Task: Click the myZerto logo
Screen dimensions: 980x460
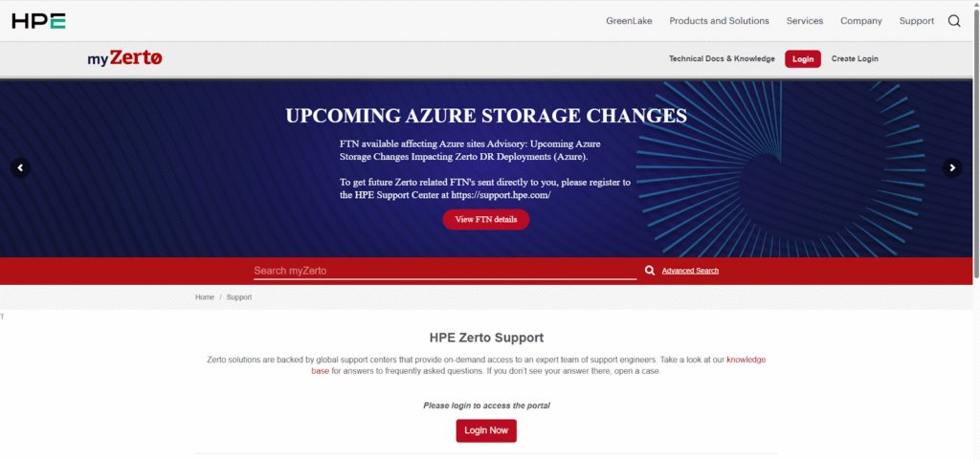Action: [125, 58]
